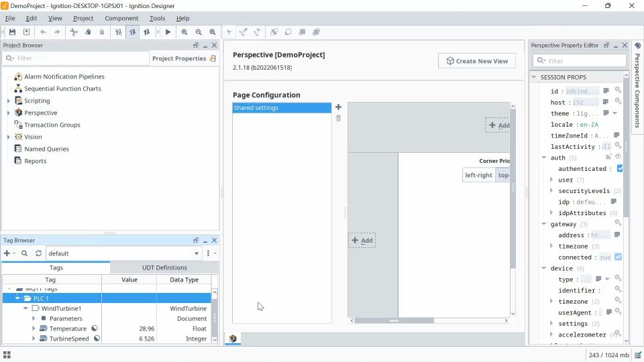
Task: Click the Add dock button at the top
Action: pyautogui.click(x=497, y=125)
